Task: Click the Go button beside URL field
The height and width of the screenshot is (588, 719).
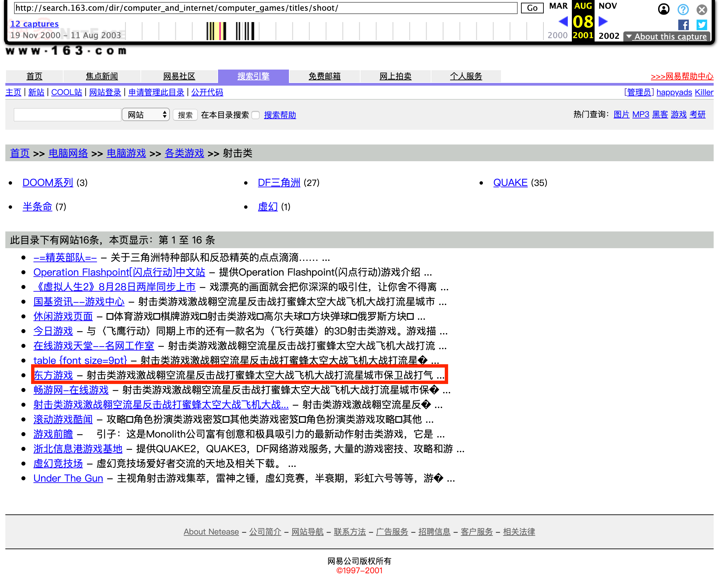Action: tap(532, 8)
